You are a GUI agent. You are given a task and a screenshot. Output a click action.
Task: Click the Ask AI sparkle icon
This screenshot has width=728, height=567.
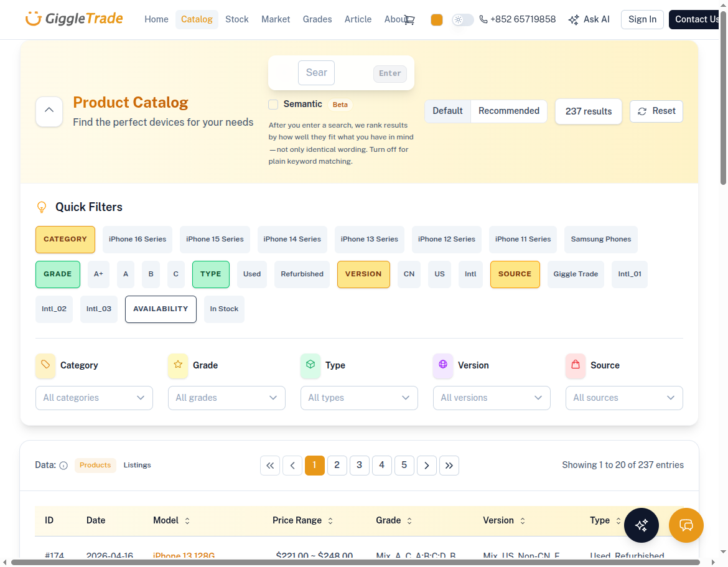[x=573, y=19]
